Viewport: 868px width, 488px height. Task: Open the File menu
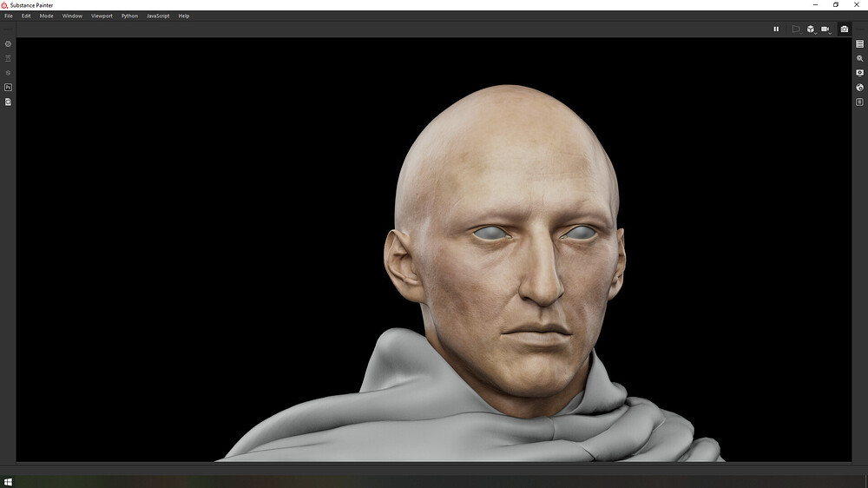pyautogui.click(x=9, y=16)
